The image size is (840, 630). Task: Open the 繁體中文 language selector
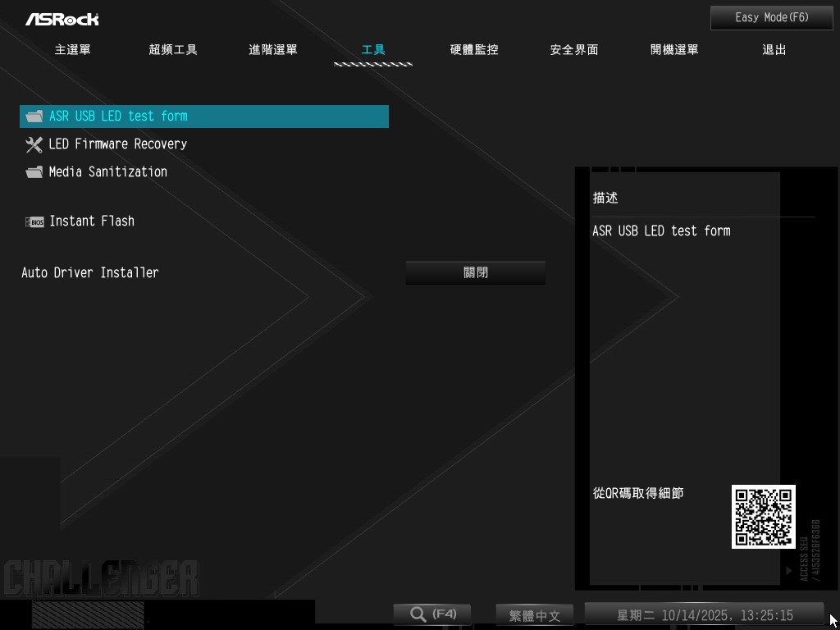534,615
